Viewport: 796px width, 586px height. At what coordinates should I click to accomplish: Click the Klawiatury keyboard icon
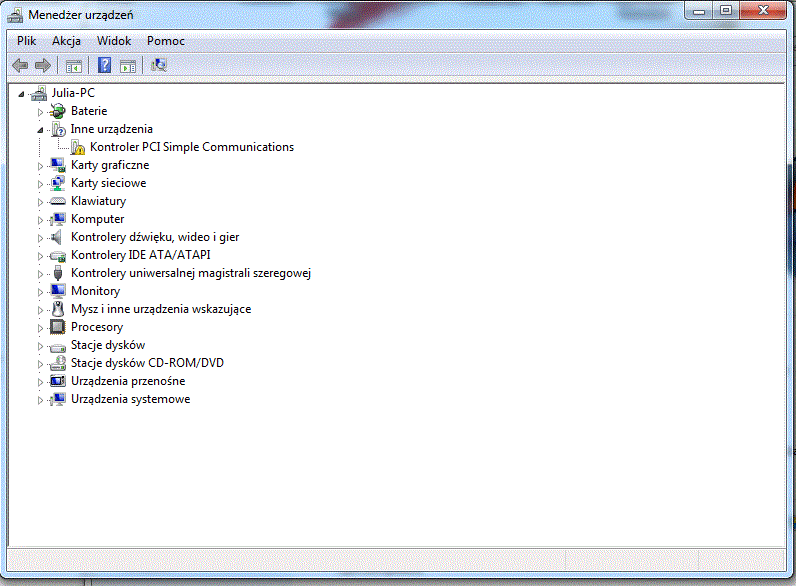coord(58,201)
